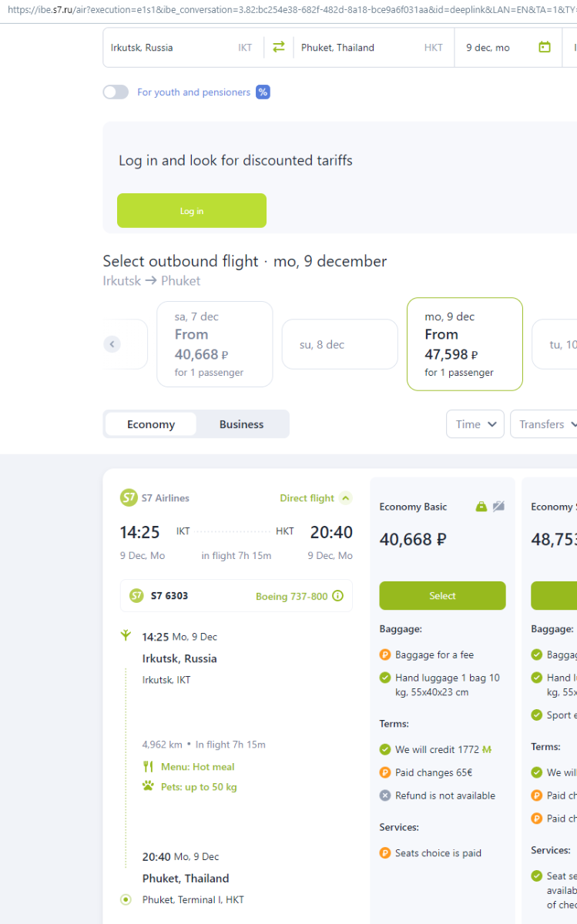Click the hot meal cutlery icon
Viewport: 577px width, 924px height.
[148, 767]
